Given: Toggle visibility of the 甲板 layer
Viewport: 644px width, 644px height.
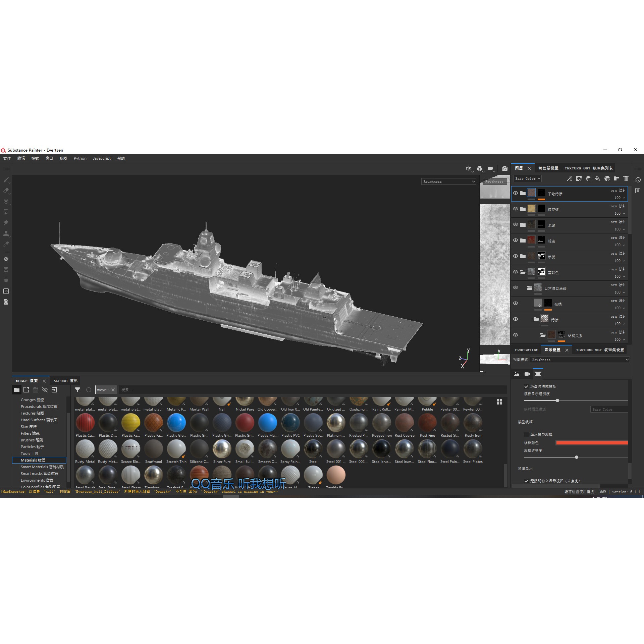Looking at the screenshot, I should click(x=516, y=256).
